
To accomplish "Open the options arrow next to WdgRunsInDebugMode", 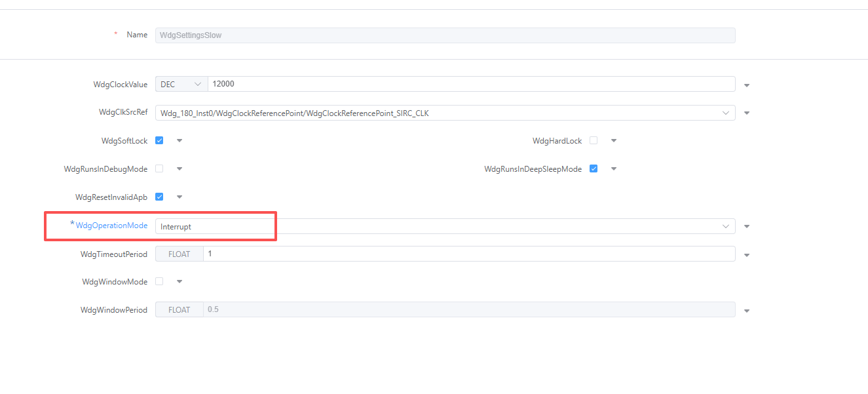I will (x=179, y=168).
